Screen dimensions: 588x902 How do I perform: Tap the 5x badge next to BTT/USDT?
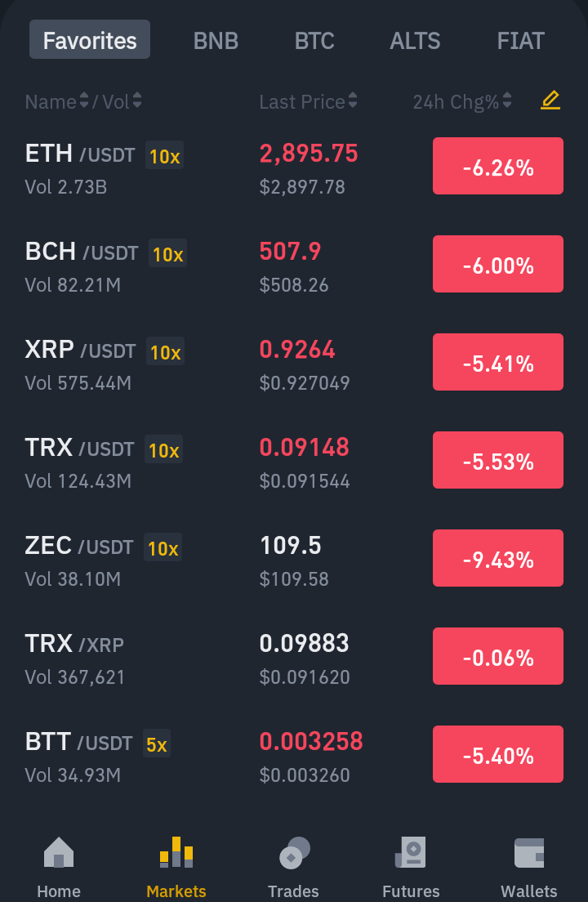[x=156, y=743]
